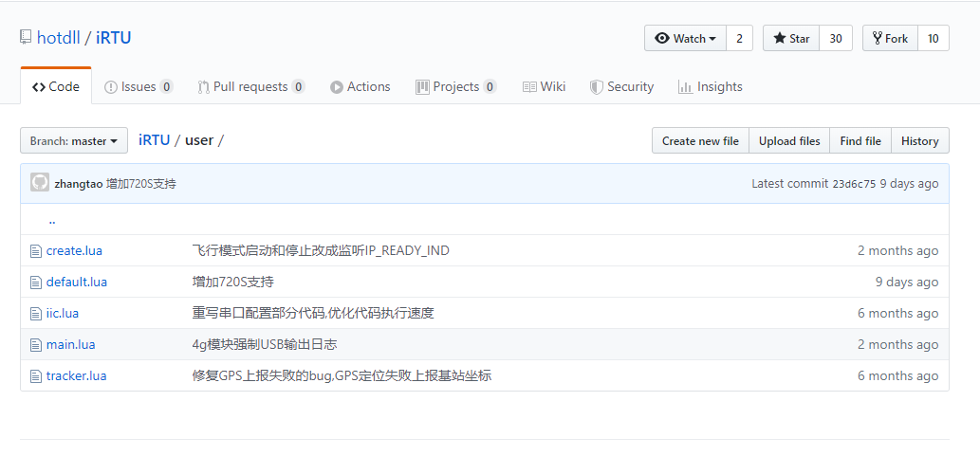Click the fork icon on Fork button
The width and height of the screenshot is (980, 456).
coord(878,38)
